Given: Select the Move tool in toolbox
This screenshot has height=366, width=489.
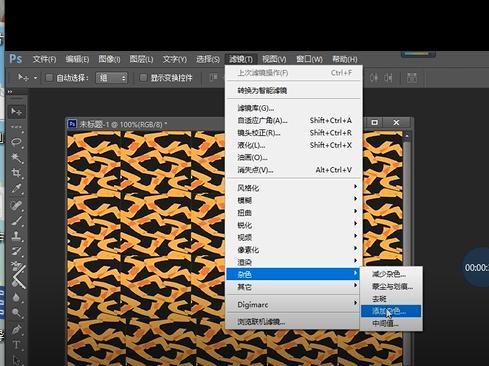Looking at the screenshot, I should (x=16, y=111).
